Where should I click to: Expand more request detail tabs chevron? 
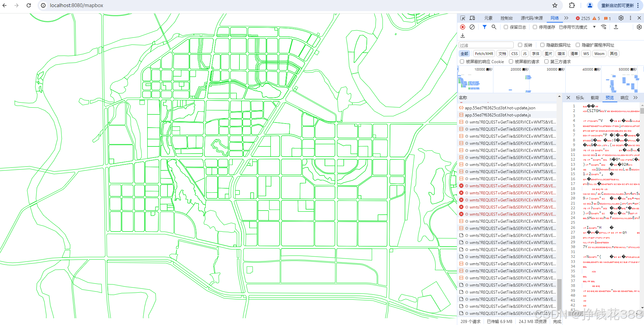pyautogui.click(x=636, y=98)
